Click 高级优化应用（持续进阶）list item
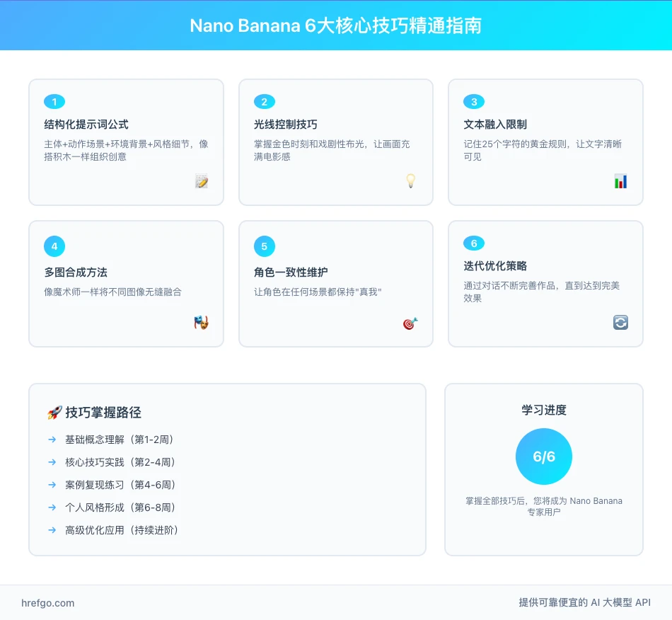The width and height of the screenshot is (672, 620). pos(122,530)
